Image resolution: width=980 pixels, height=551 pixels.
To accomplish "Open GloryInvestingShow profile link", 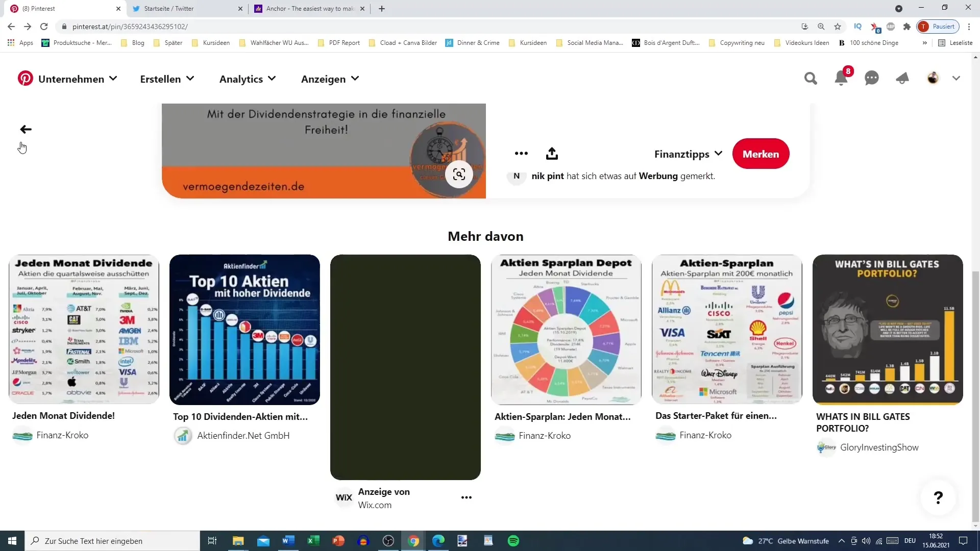I will 879,447.
